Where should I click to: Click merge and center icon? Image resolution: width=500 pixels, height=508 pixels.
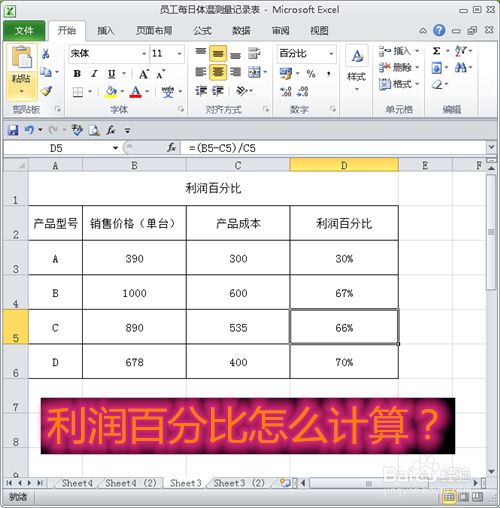(254, 72)
